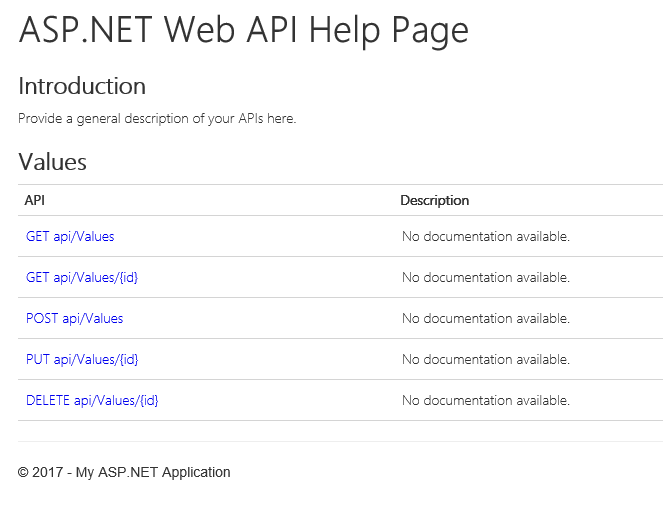663x508 pixels.
Task: Click the Values section heading
Action: (x=52, y=162)
